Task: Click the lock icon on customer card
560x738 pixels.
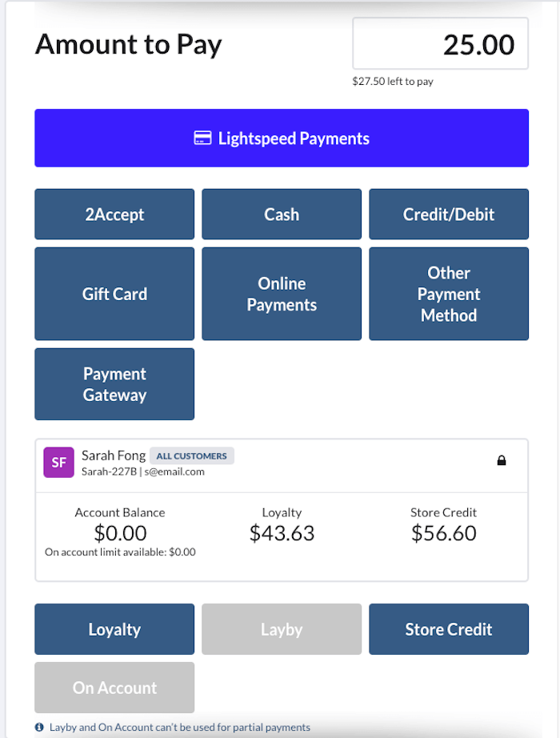Action: coord(502,460)
